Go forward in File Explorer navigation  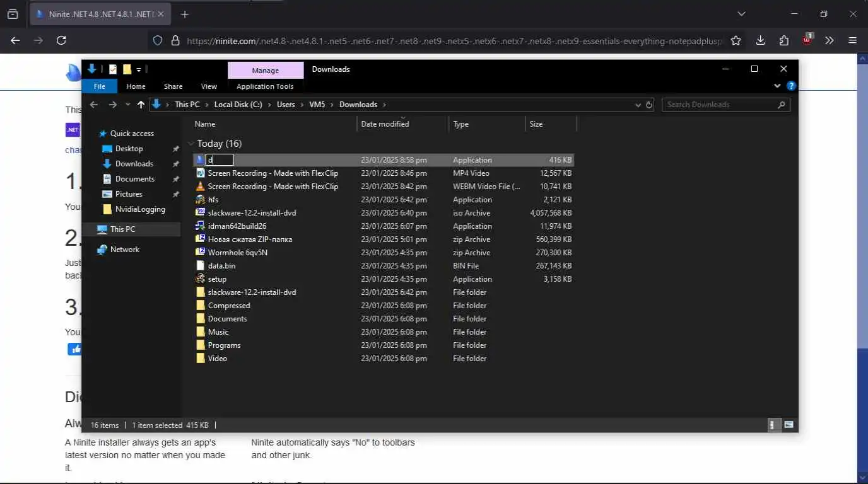pos(112,105)
